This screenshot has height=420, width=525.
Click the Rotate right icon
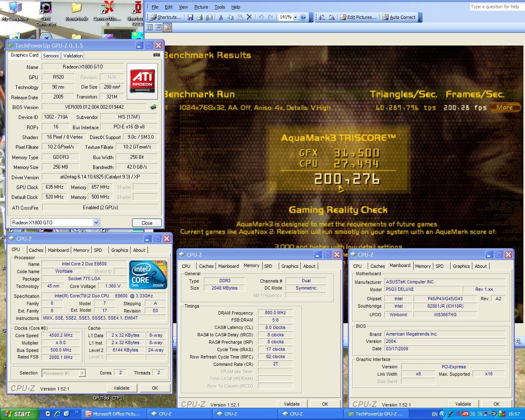click(x=331, y=17)
